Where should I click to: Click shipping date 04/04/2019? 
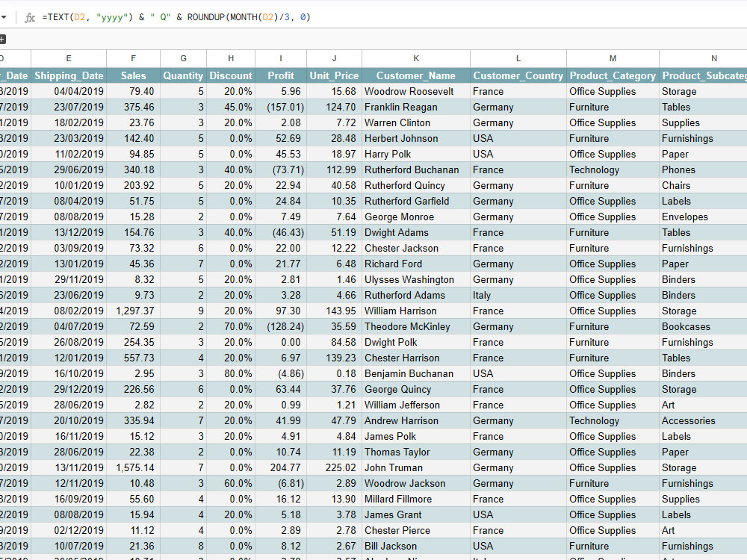coord(69,91)
